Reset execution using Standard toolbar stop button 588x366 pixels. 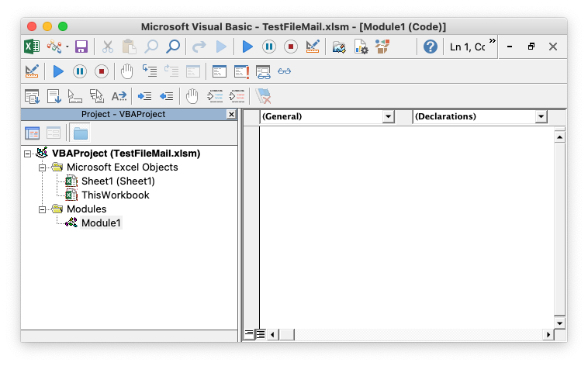click(x=291, y=47)
